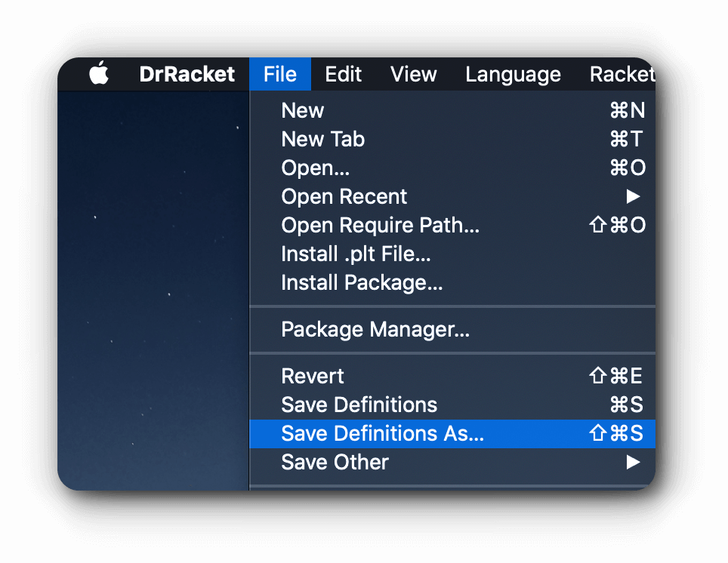
Task: Select Install Package... menu item
Action: pos(452,283)
